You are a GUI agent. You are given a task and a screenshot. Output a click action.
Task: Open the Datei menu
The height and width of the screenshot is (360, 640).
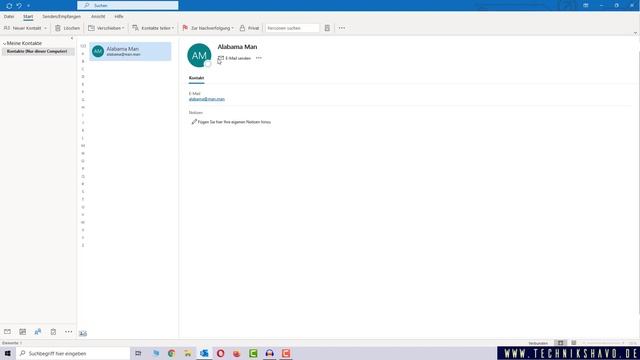point(9,16)
